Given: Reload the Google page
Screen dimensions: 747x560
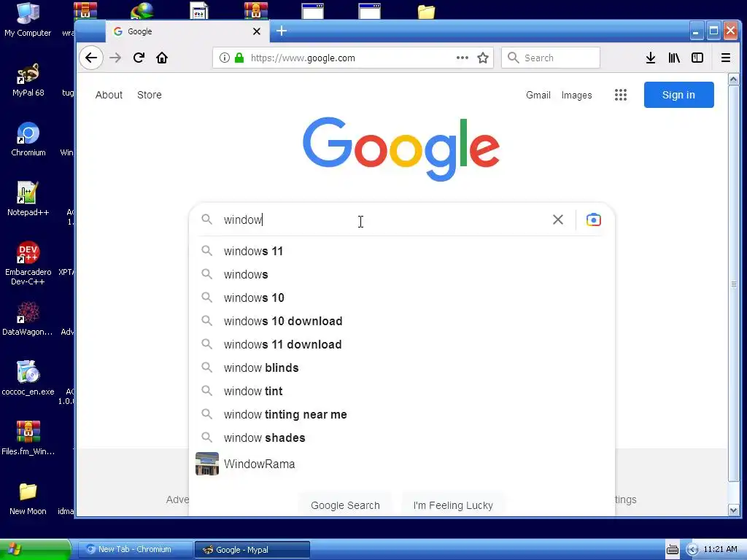Looking at the screenshot, I should pyautogui.click(x=139, y=58).
